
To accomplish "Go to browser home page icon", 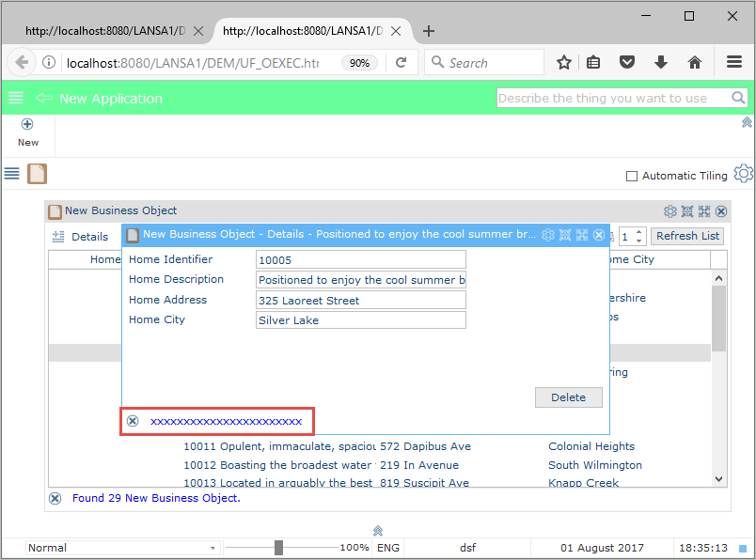I will click(695, 63).
